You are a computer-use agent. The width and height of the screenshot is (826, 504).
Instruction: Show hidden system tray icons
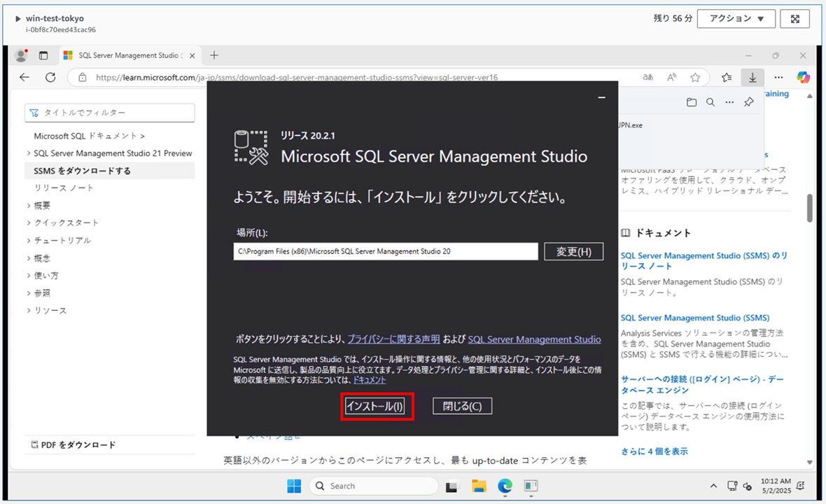(x=713, y=486)
